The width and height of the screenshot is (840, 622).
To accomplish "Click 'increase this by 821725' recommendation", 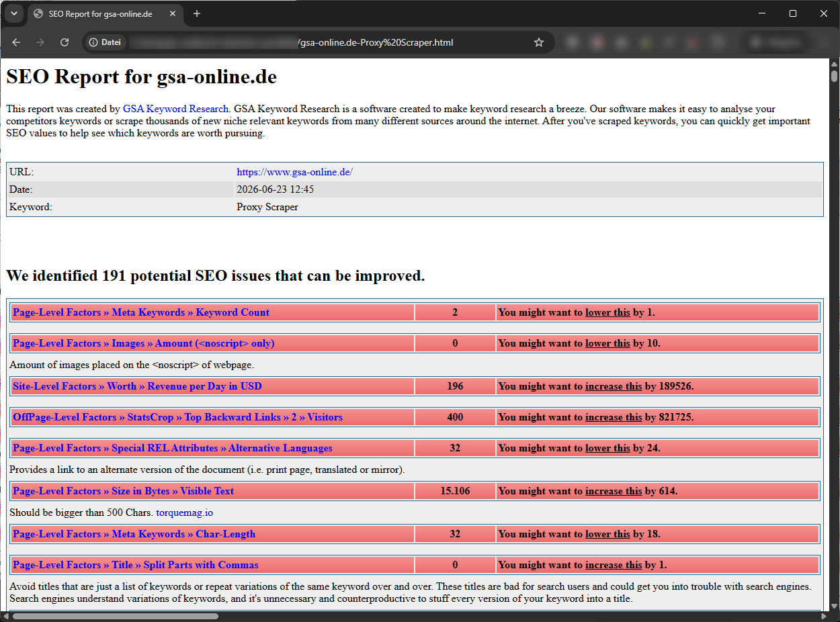I will (596, 417).
